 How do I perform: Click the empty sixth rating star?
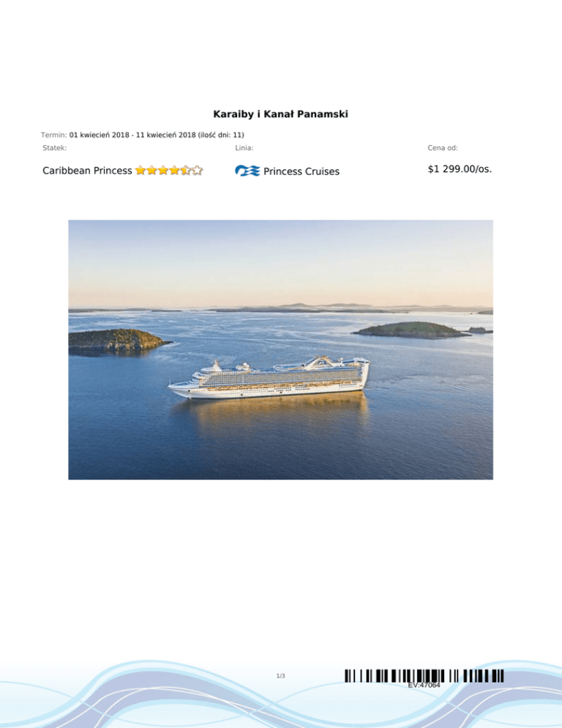pos(198,171)
